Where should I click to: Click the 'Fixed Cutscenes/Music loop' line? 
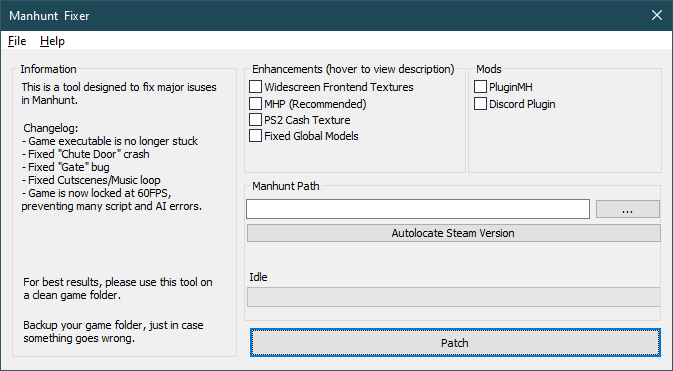coord(91,179)
